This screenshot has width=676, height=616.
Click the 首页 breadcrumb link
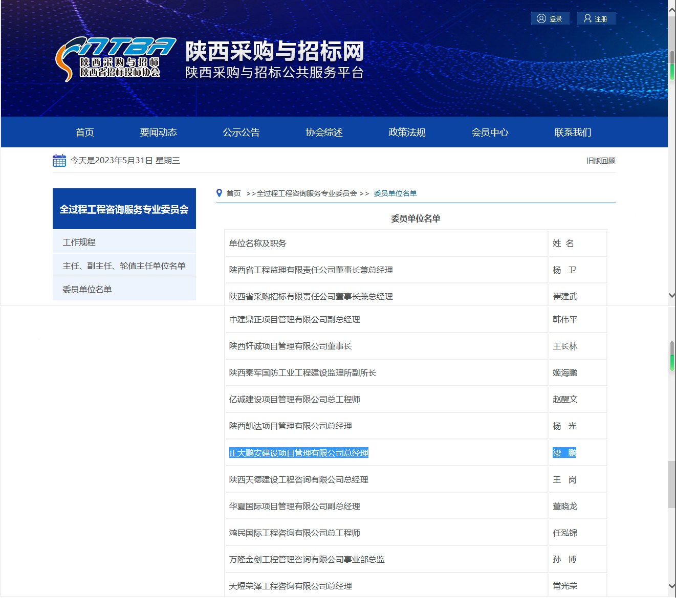click(x=233, y=193)
